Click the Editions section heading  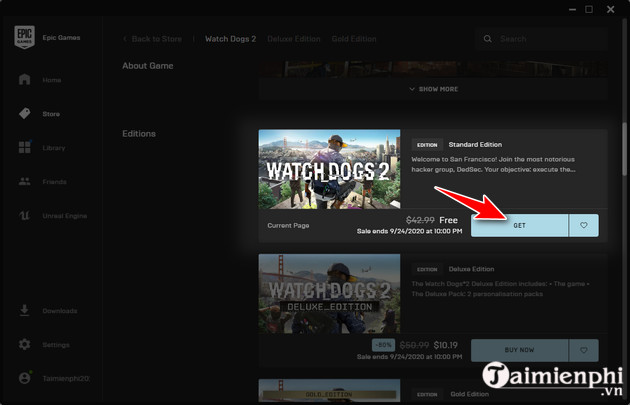(139, 134)
